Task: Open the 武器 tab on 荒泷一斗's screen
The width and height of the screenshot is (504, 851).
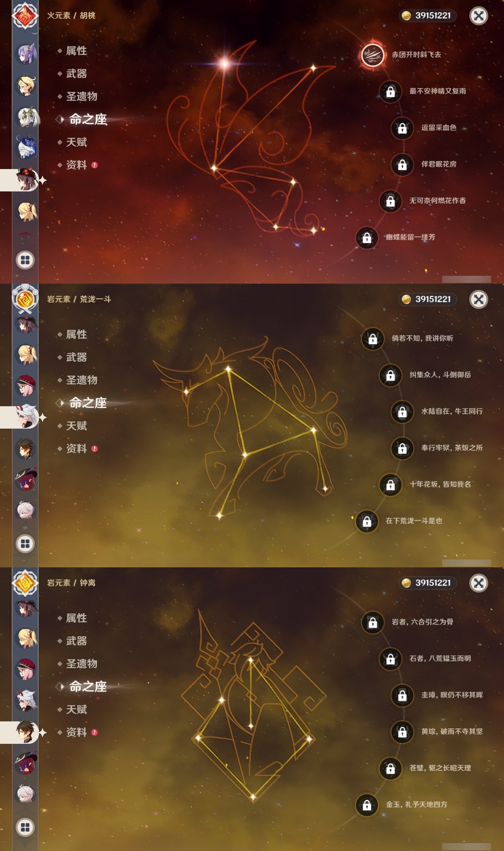Action: (76, 357)
